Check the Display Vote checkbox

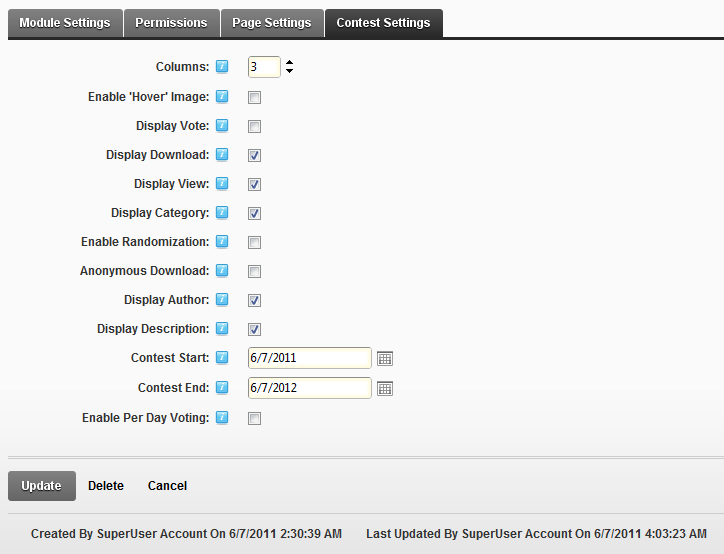point(254,126)
